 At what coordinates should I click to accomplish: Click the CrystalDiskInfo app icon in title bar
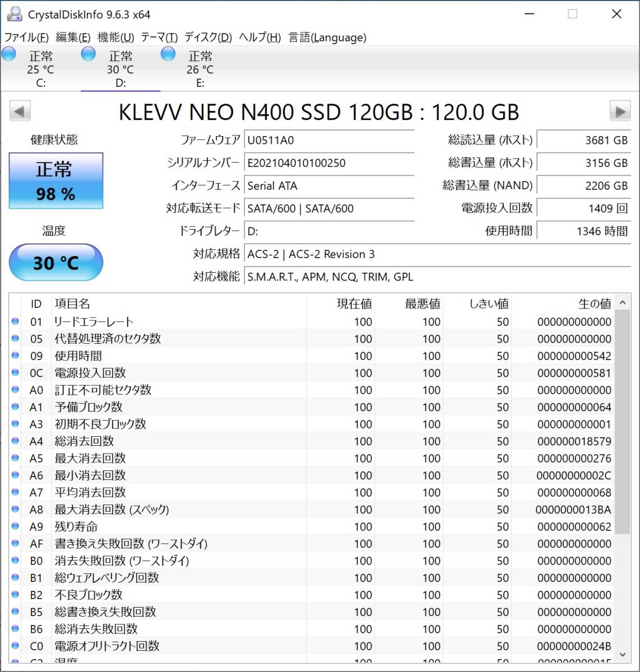[14, 14]
